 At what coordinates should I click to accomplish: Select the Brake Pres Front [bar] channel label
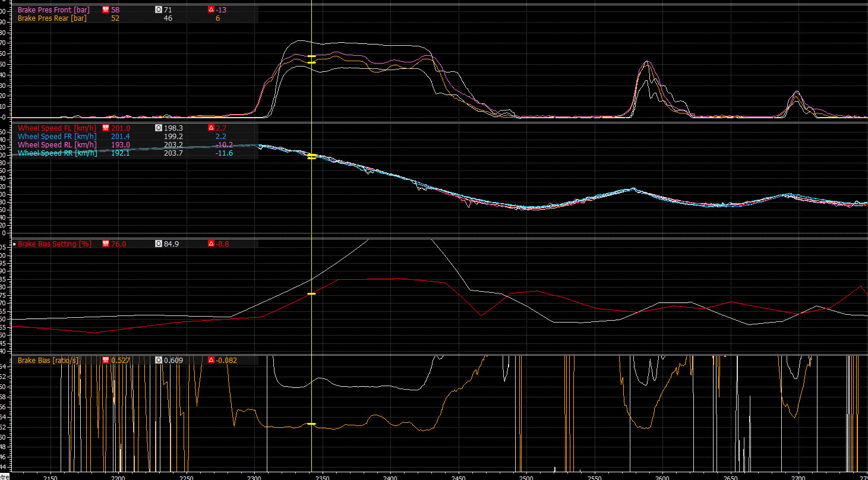click(x=53, y=10)
